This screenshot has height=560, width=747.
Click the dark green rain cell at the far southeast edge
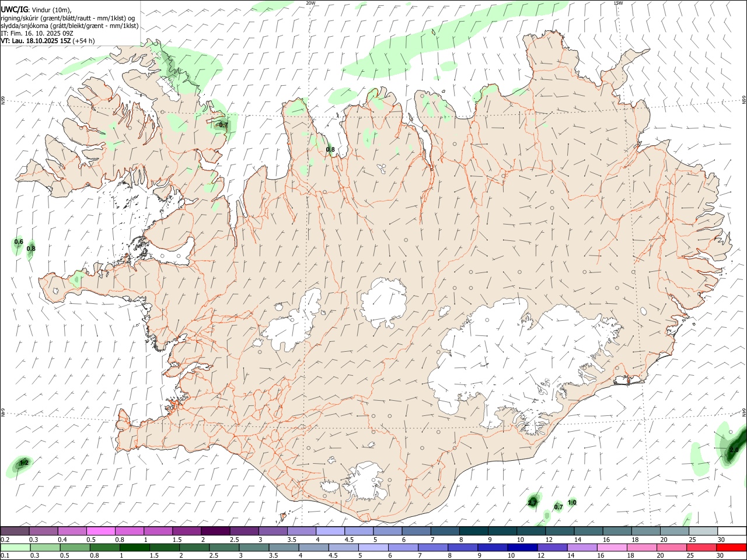coord(734,448)
